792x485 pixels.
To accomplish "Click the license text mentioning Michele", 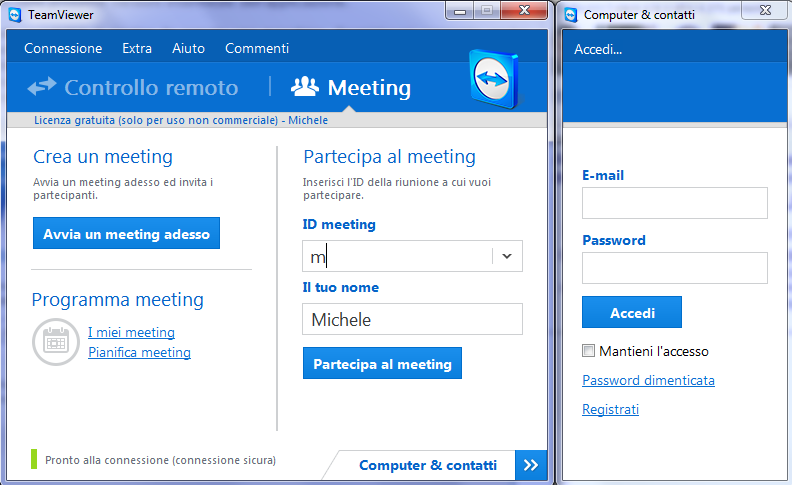I will coord(181,120).
